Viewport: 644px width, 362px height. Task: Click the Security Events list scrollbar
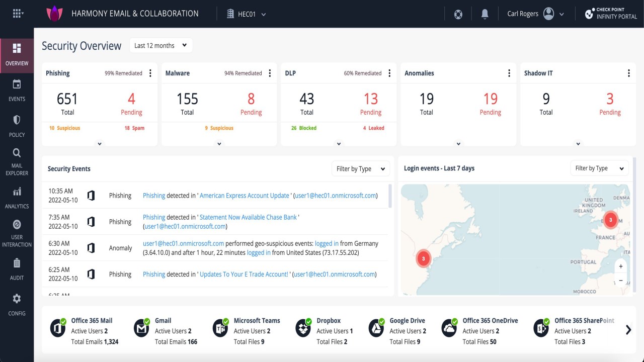pyautogui.click(x=390, y=196)
